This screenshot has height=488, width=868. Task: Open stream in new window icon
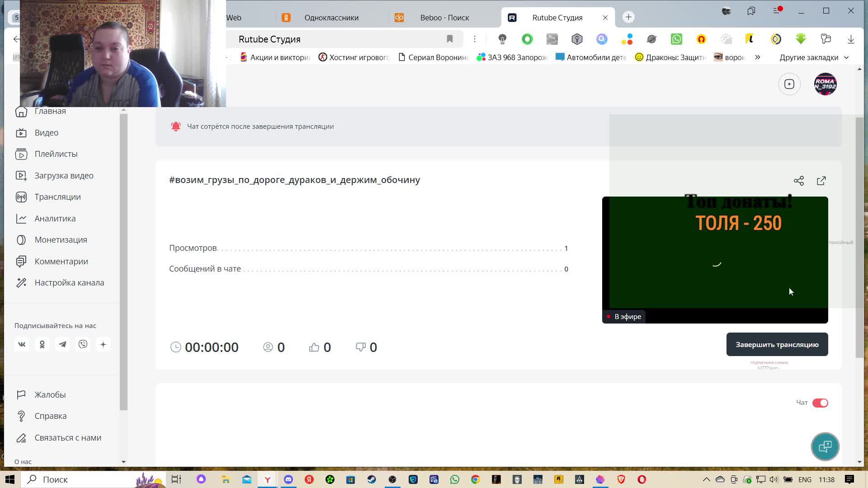pos(821,181)
